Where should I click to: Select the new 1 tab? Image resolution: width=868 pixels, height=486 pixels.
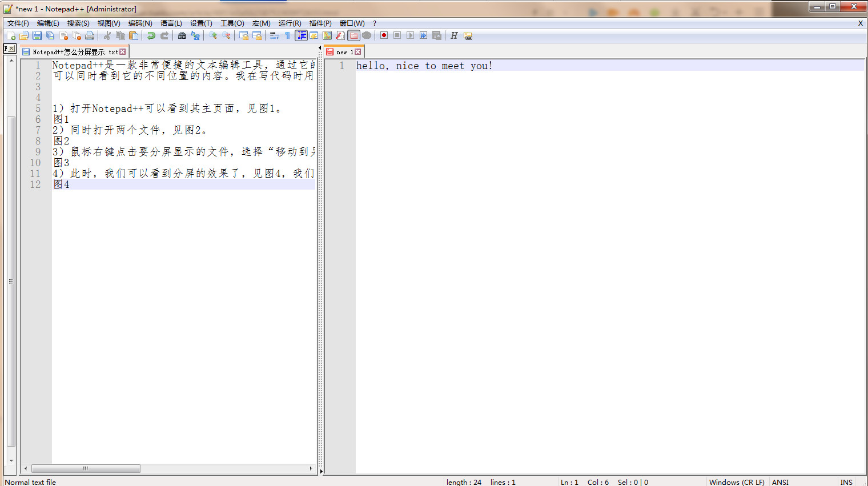pyautogui.click(x=344, y=52)
